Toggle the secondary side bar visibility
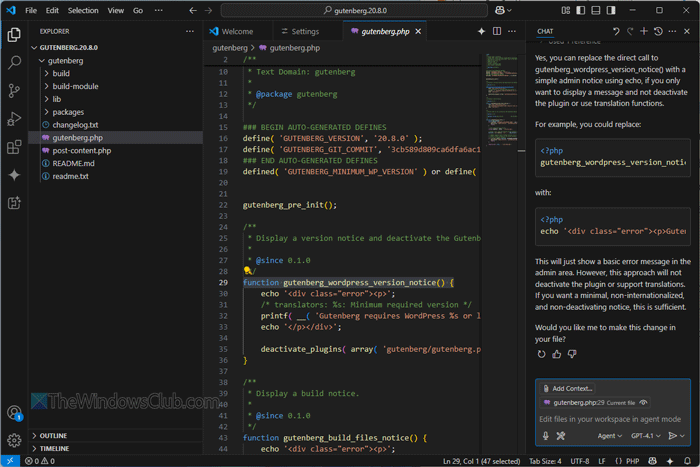 click(611, 10)
